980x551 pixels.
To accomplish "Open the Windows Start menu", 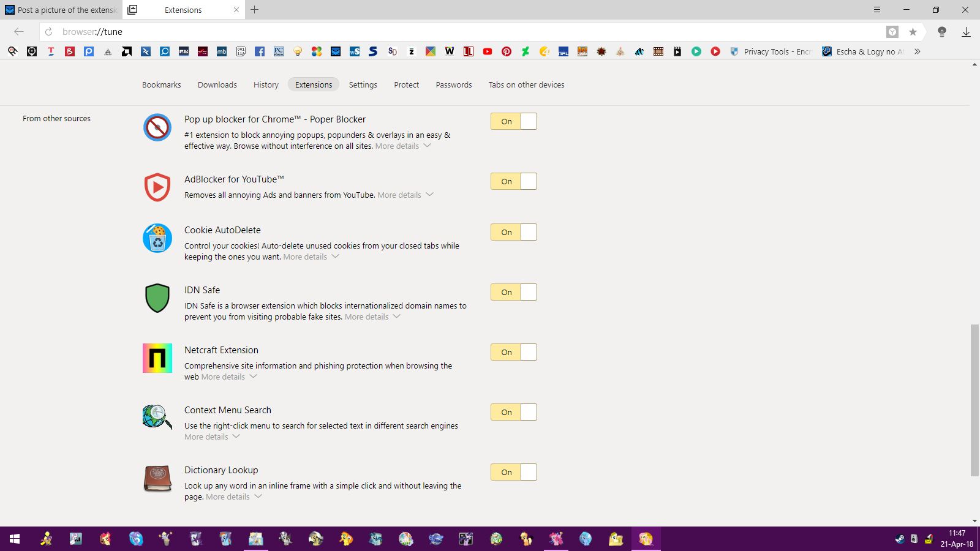I will (x=15, y=539).
